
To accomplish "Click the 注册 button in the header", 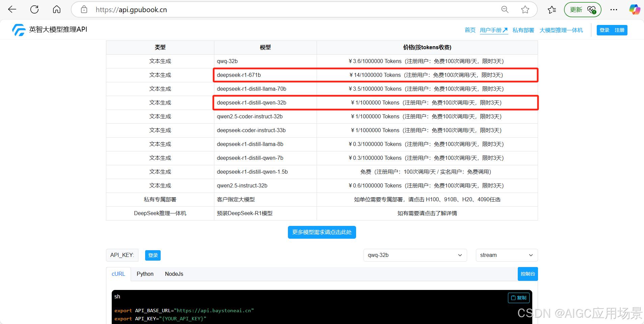I will coord(620,30).
